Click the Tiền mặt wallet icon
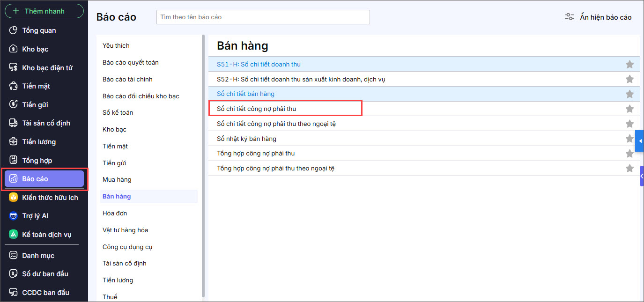The height and width of the screenshot is (302, 644). [13, 86]
